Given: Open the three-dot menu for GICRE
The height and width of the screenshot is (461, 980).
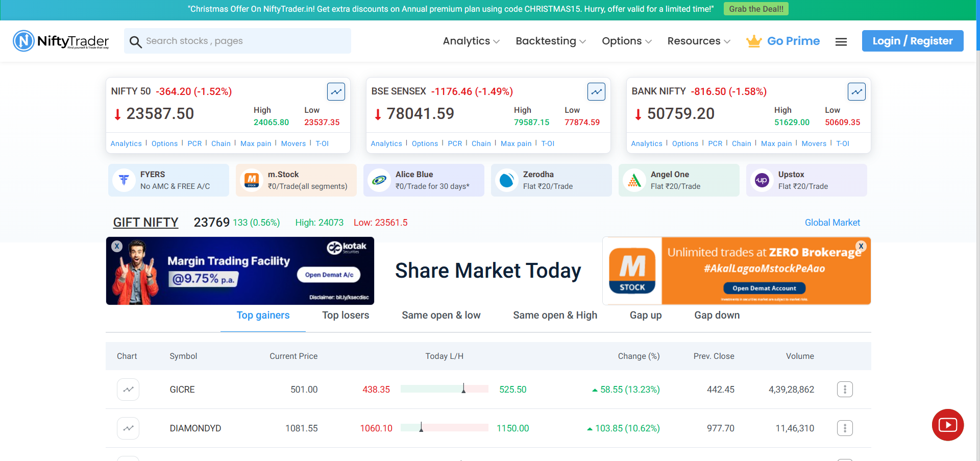Looking at the screenshot, I should [x=845, y=390].
